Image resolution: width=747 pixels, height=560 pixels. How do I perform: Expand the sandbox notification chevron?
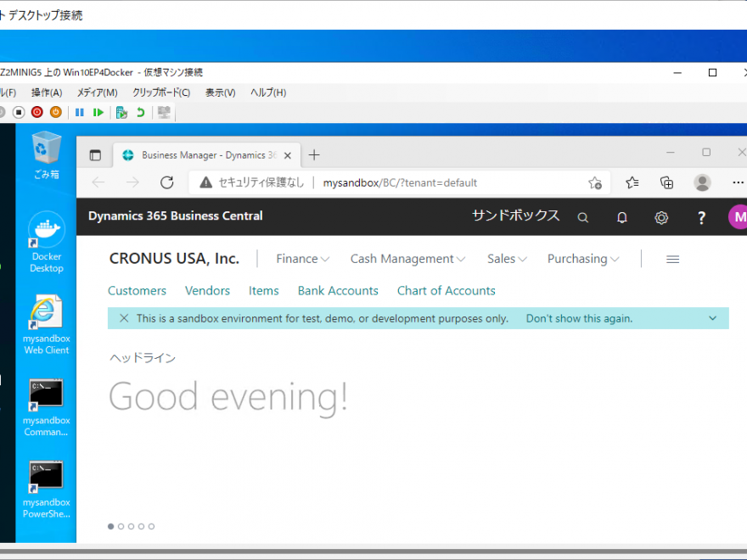(713, 318)
